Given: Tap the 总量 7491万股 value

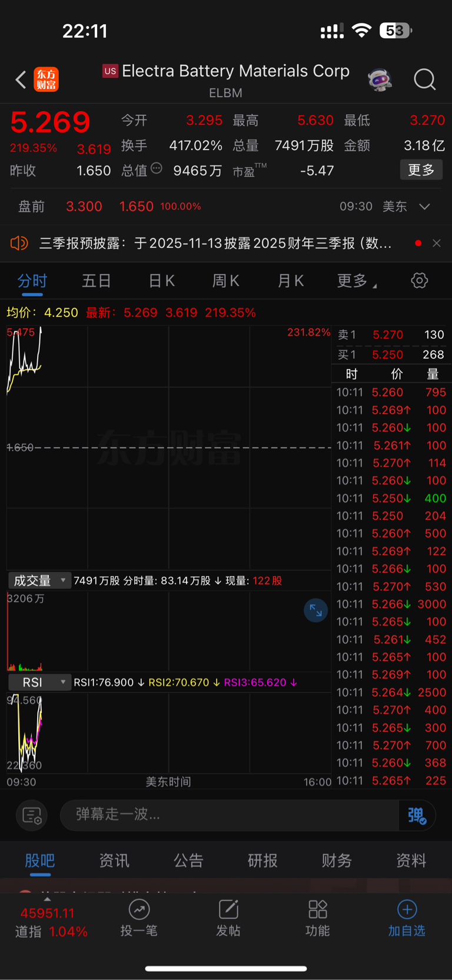Looking at the screenshot, I should click(304, 145).
